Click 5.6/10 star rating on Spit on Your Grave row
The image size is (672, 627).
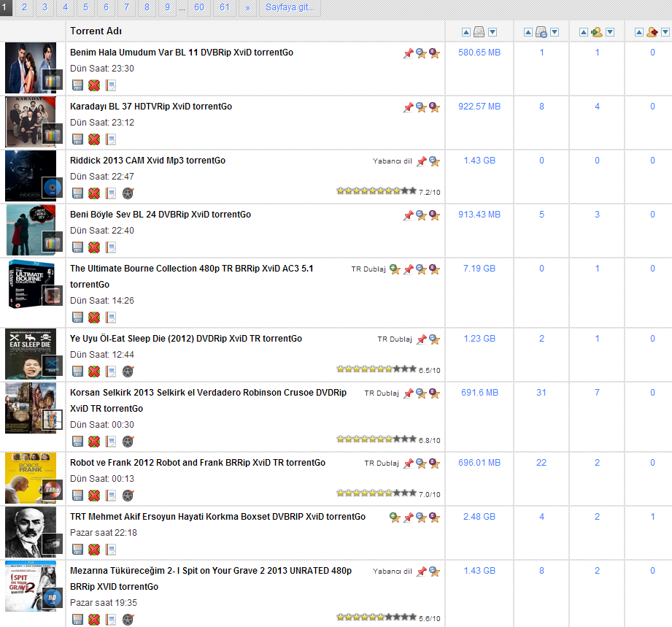[x=388, y=618]
